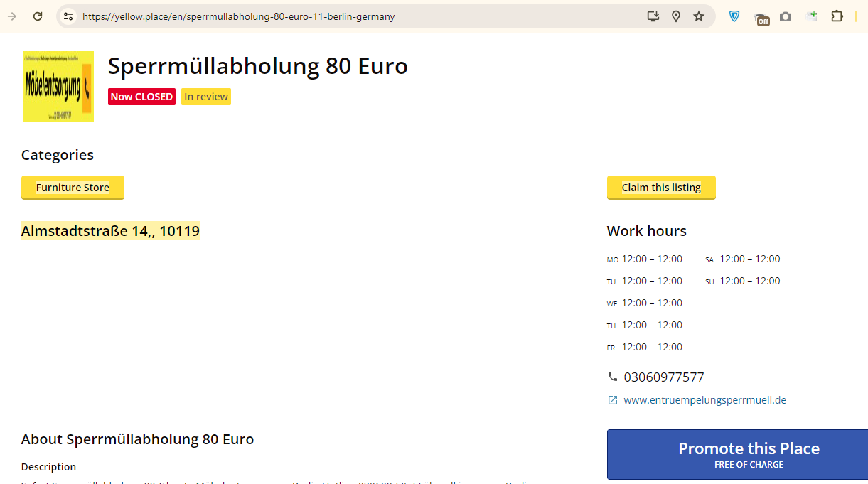
Task: Click Wednesday hours 12:00 – 12:00
Action: (x=652, y=303)
